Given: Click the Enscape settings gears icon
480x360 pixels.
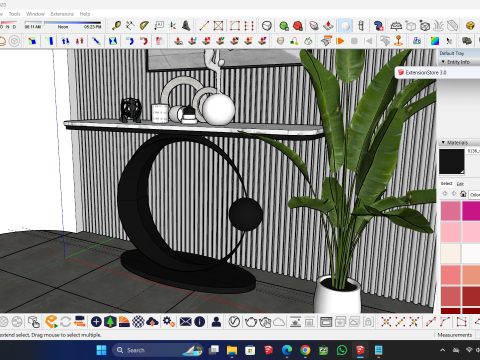Looking at the screenshot, I should [x=168, y=322].
